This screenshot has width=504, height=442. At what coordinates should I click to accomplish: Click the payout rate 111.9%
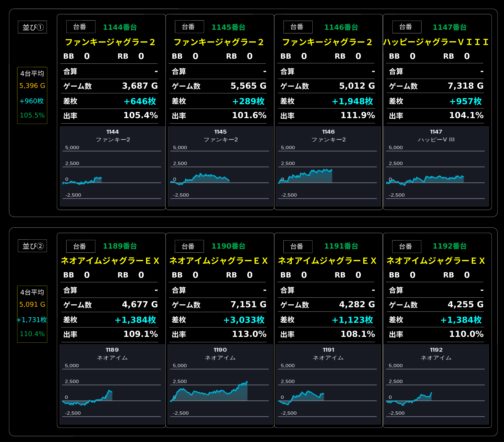click(358, 115)
